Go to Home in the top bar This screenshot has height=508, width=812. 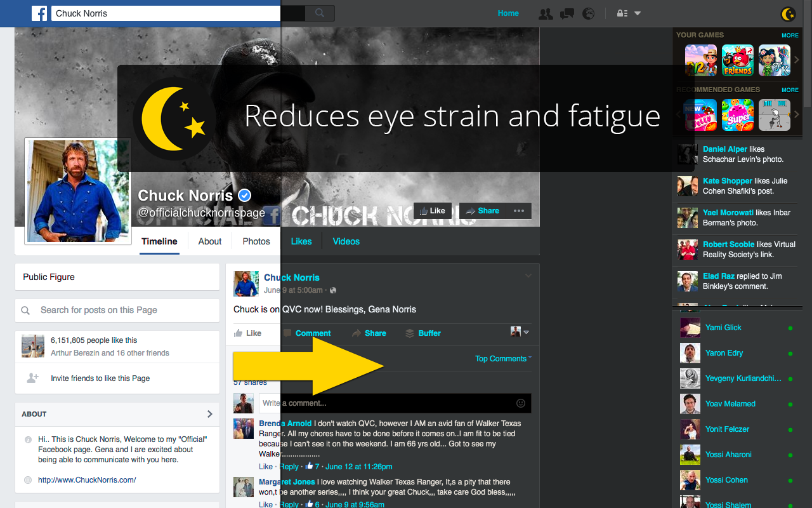click(x=508, y=13)
